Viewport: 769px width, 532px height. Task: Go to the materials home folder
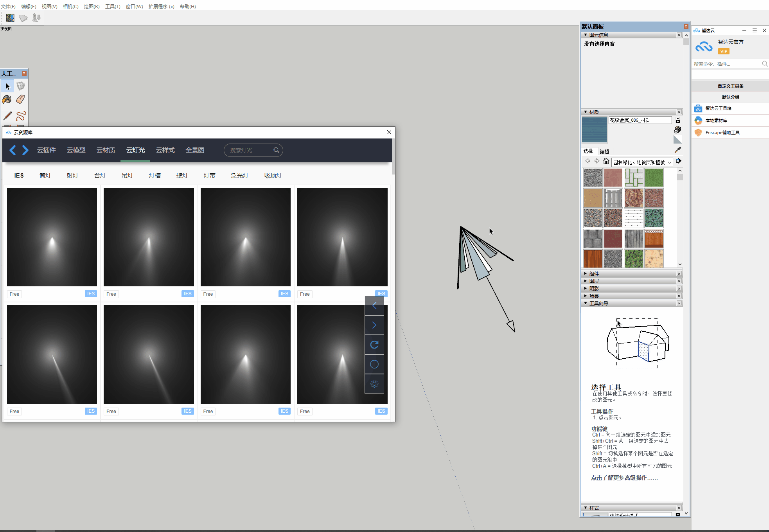[606, 162]
